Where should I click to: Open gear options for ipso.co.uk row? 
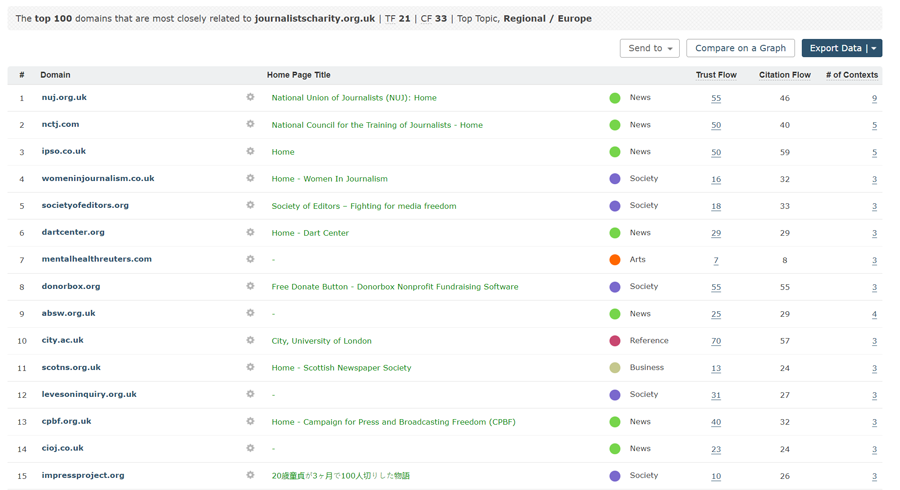(250, 152)
